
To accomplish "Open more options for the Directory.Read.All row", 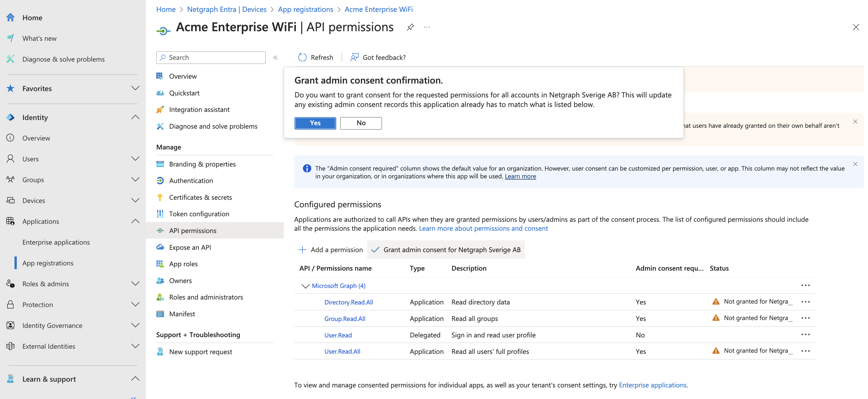I will (805, 302).
